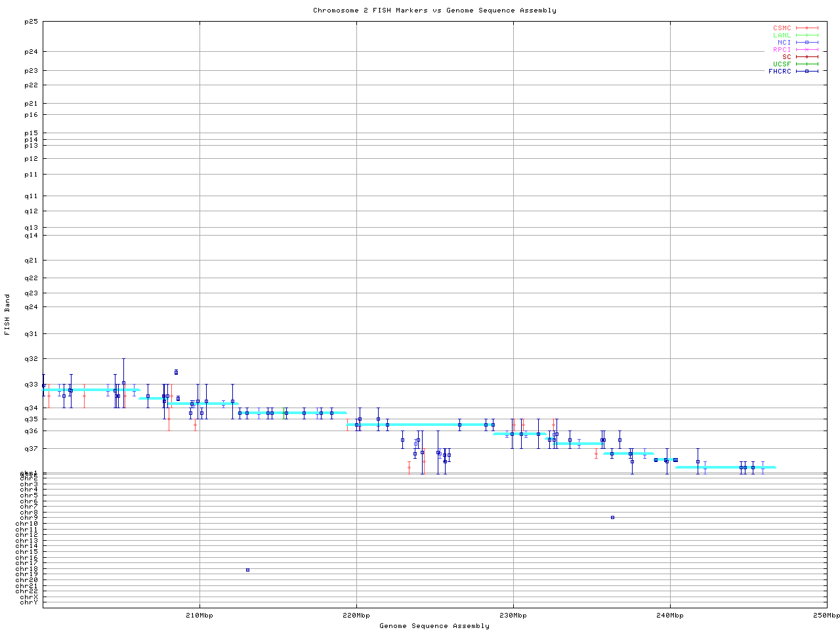This screenshot has width=840, height=630.
Task: Select the outlier marker on chr9 row
Action: pyautogui.click(x=612, y=517)
